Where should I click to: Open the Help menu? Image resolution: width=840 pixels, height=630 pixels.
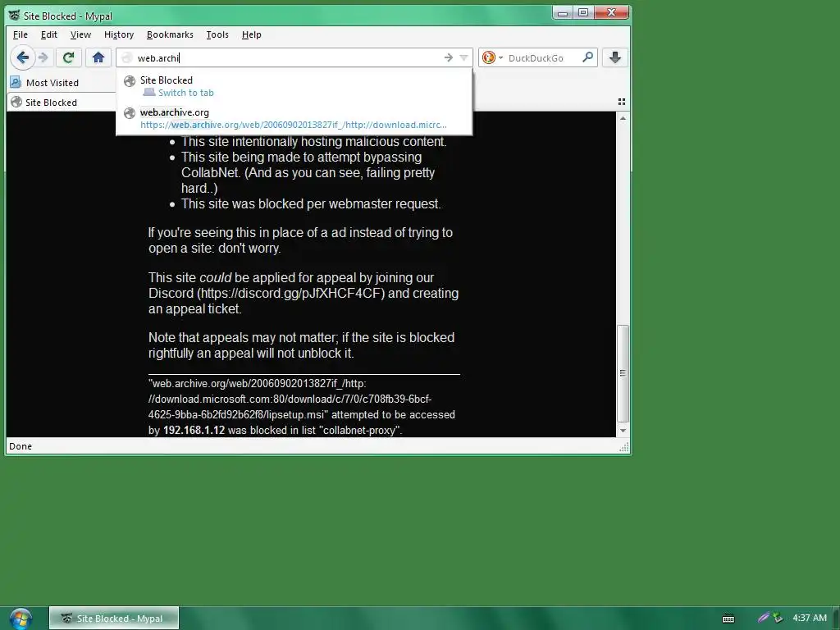tap(251, 34)
